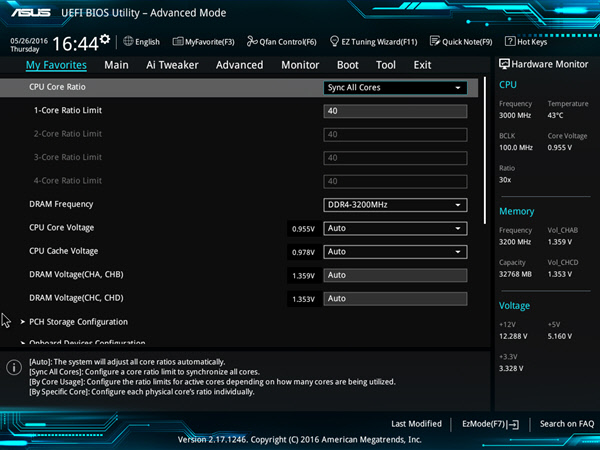Switch to EzMode(F7)

490,424
